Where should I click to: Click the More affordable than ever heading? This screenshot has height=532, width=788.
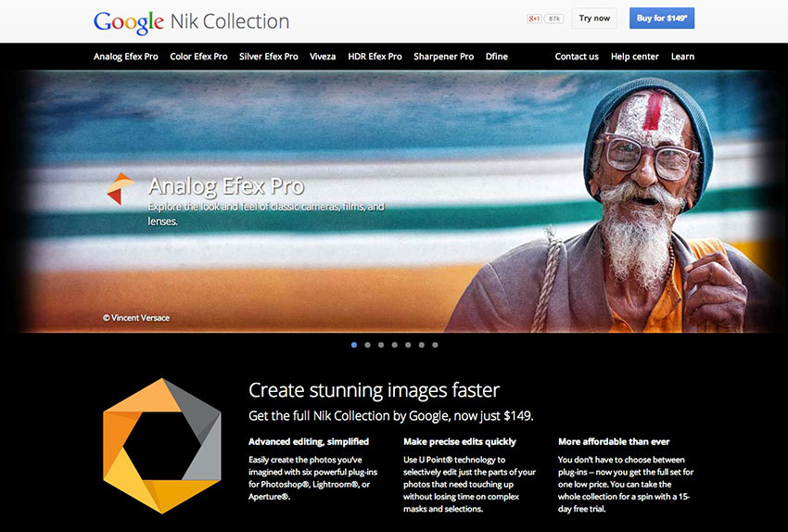[614, 441]
